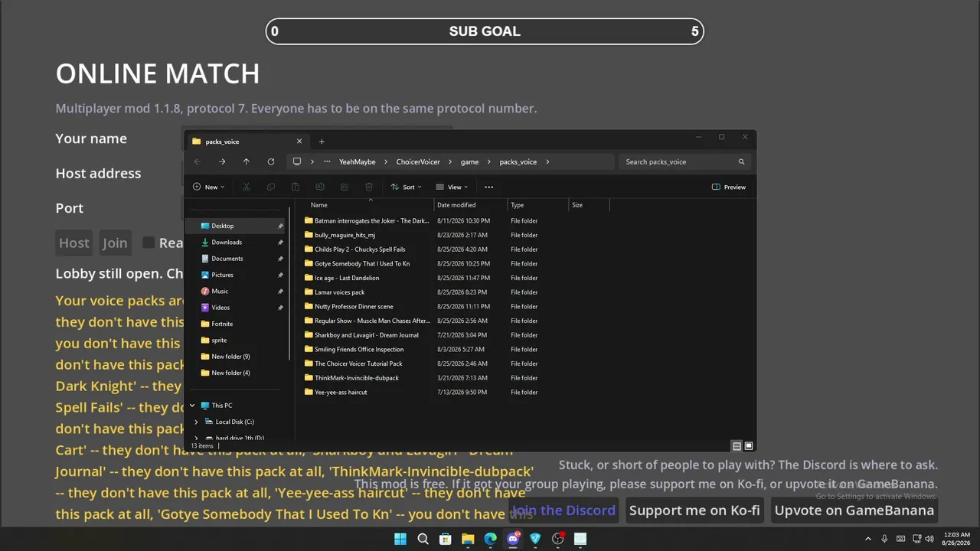Open Desktop in the navigation pane
Viewport: 980px width, 551px height.
point(236,226)
